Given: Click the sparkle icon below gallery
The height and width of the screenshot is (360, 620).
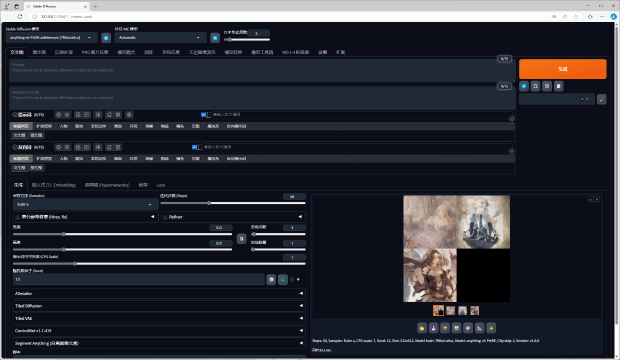Looking at the screenshot, I should click(491, 328).
